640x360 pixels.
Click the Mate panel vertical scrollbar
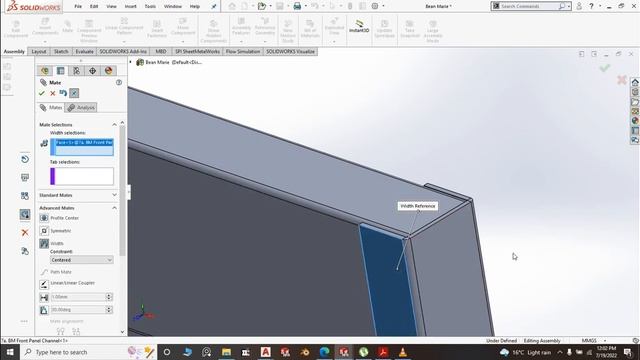[122, 190]
